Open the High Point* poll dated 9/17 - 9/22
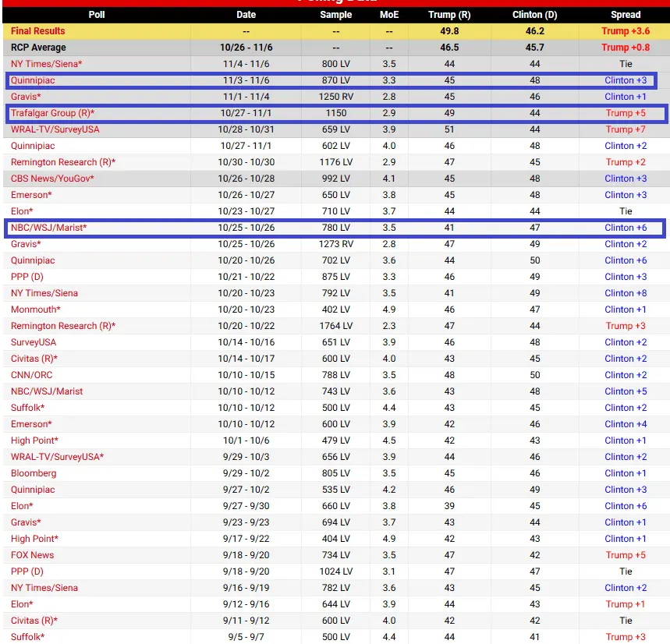This screenshot has width=670, height=644. pos(34,539)
